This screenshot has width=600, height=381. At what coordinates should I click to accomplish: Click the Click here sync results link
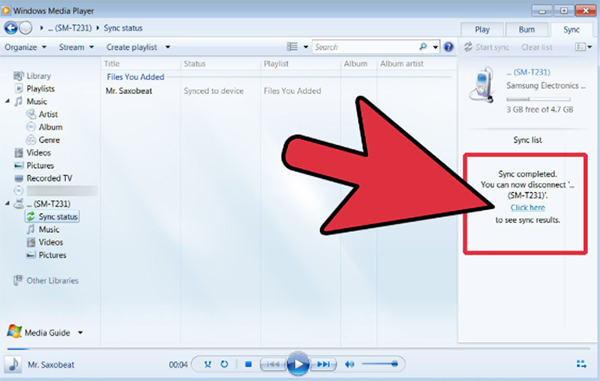[x=528, y=207]
